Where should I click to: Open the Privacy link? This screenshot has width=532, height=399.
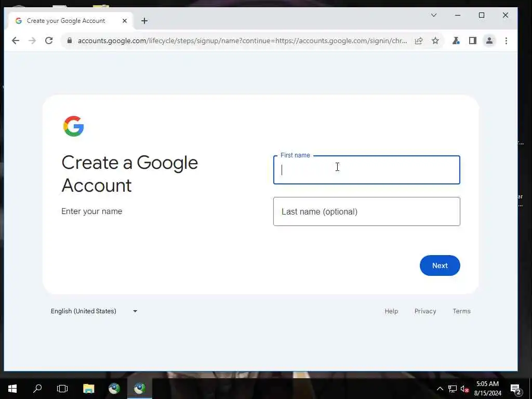coord(425,311)
